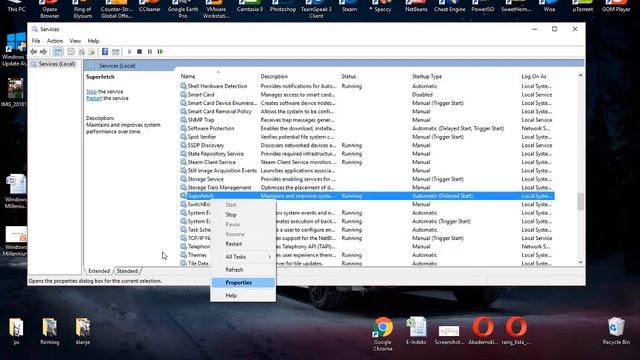Open the File menu
Image resolution: width=640 pixels, height=360 pixels.
[x=36, y=41]
